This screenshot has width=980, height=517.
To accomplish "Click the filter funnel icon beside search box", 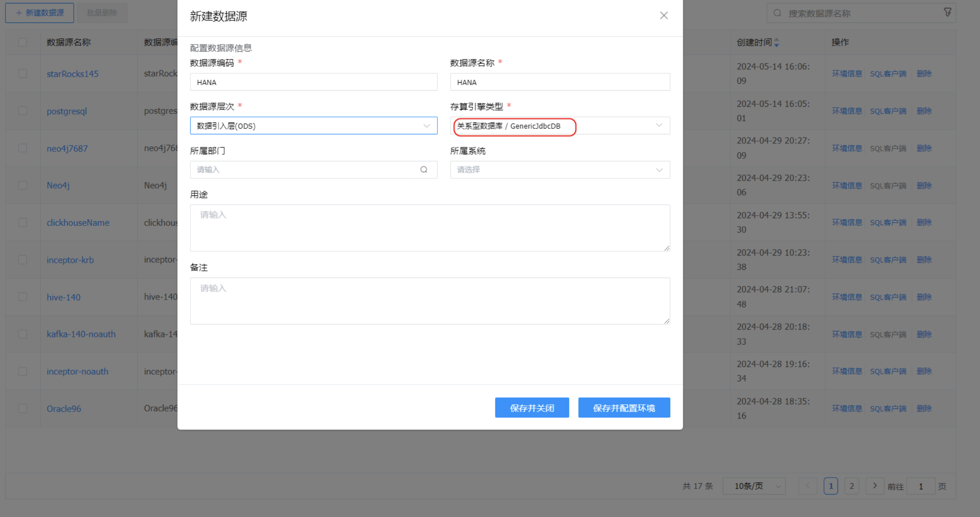I will 948,13.
